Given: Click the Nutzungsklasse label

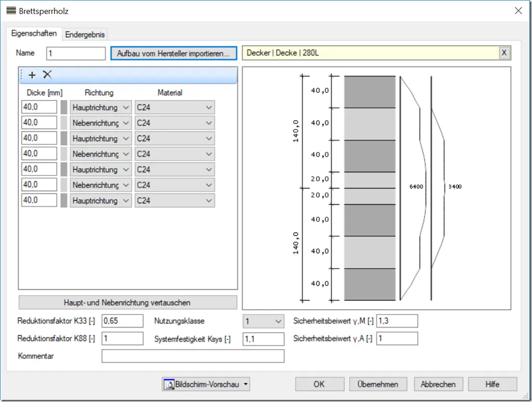Looking at the screenshot, I should tap(179, 321).
